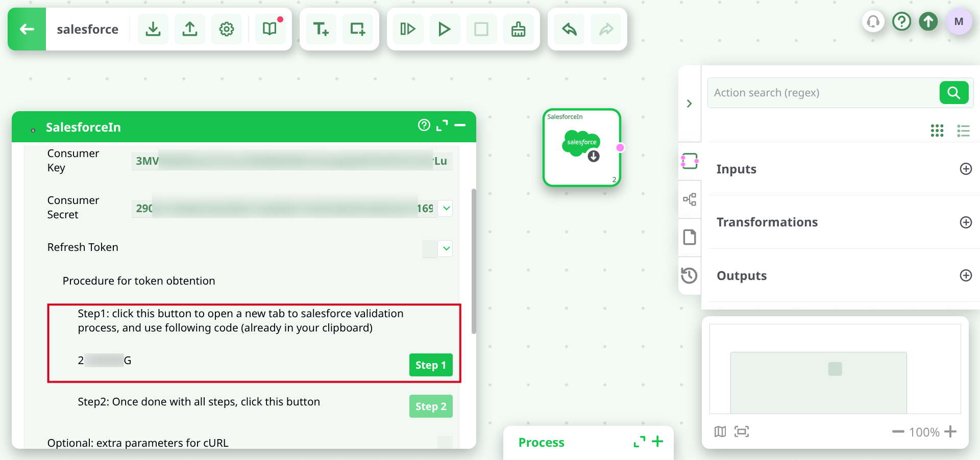Open the Refresh Token dropdown arrow
Image resolution: width=980 pixels, height=460 pixels.
click(446, 248)
